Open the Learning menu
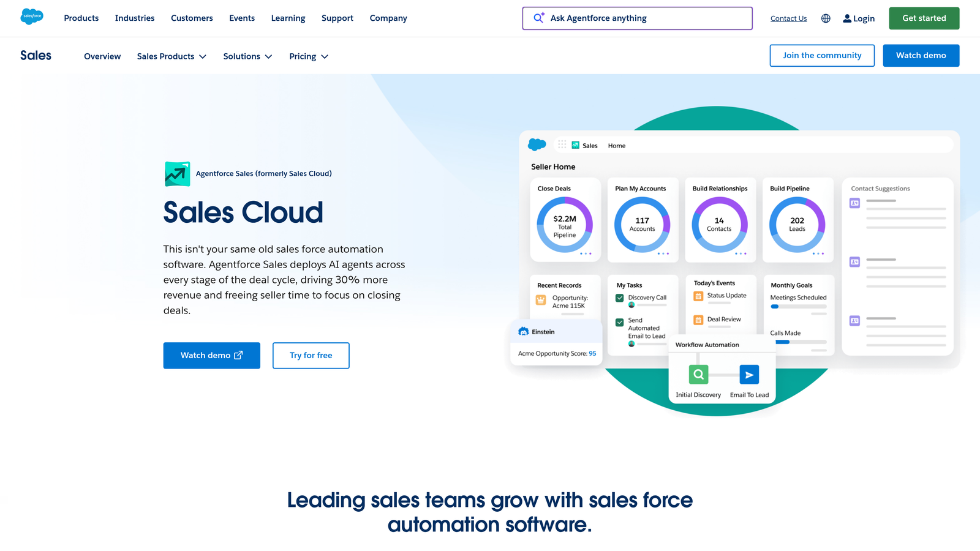 [288, 18]
